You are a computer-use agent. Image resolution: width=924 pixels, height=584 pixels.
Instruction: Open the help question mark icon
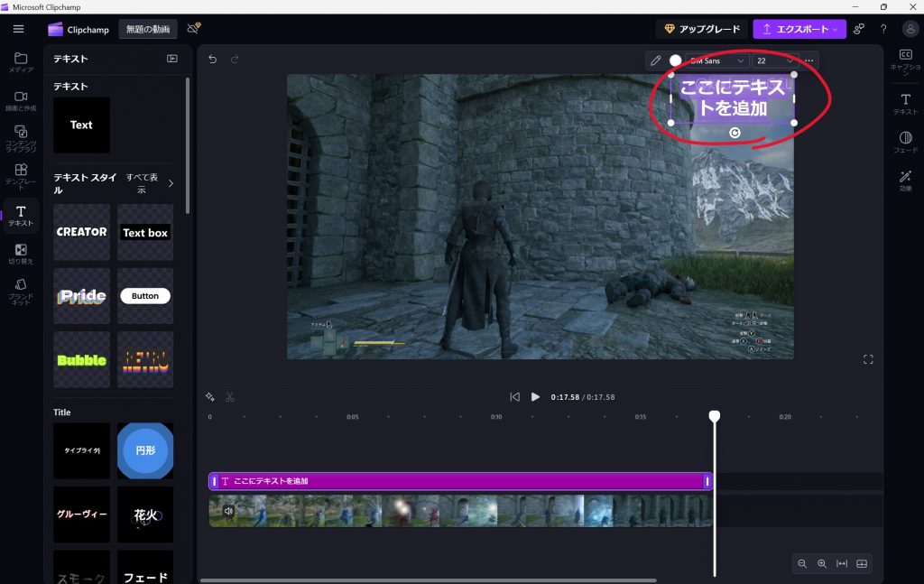[883, 29]
